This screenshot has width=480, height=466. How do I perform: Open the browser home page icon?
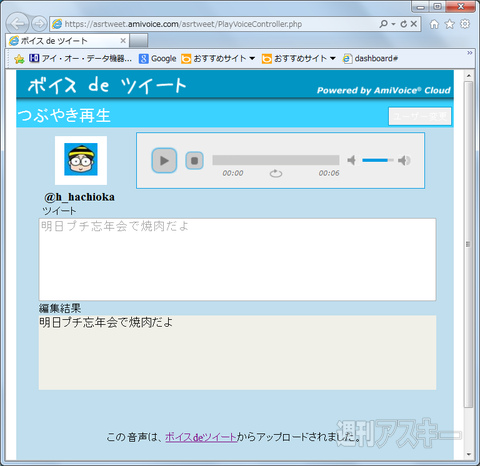pos(434,24)
